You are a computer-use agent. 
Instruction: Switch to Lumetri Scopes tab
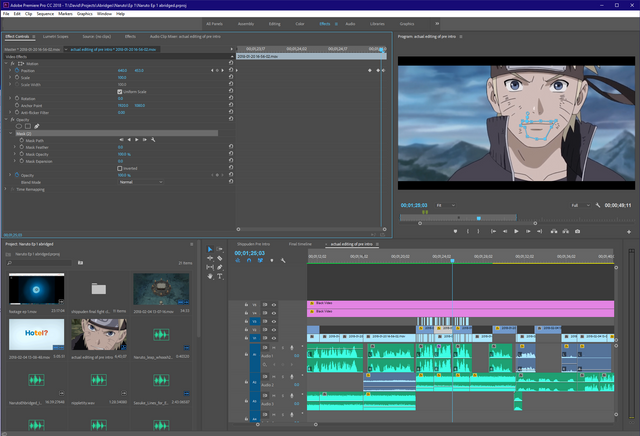56,36
